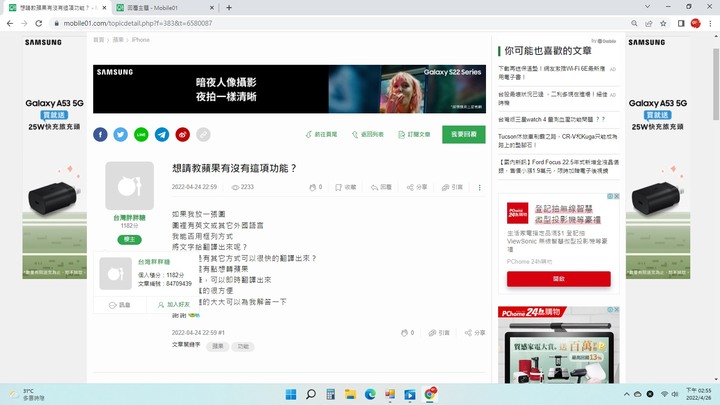The height and width of the screenshot is (405, 720).
Task: Open the PChome 24h shopping ad image
Action: point(559,345)
